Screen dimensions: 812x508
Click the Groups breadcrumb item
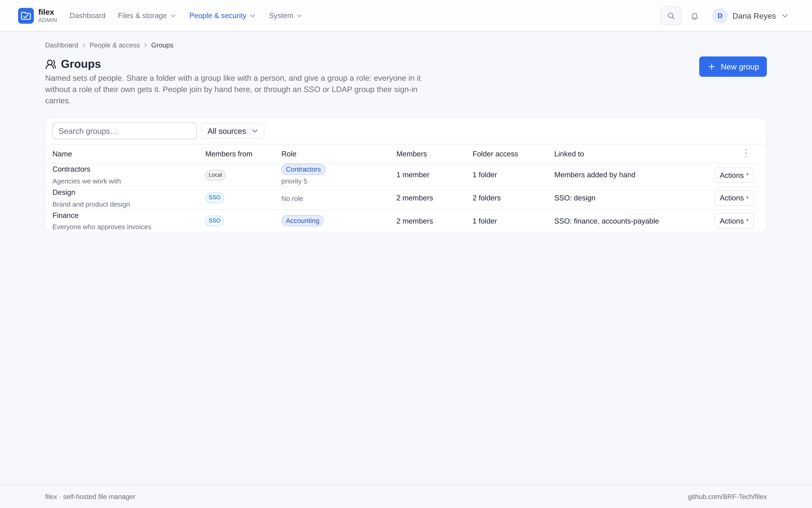[x=162, y=45]
